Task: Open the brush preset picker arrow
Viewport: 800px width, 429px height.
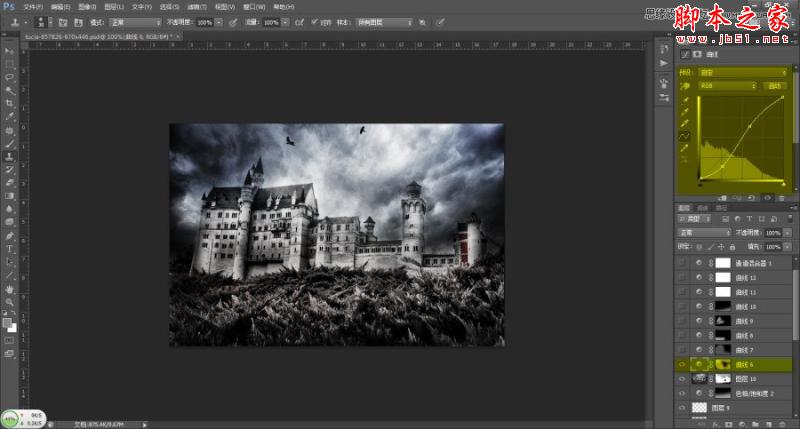Action: click(x=50, y=22)
